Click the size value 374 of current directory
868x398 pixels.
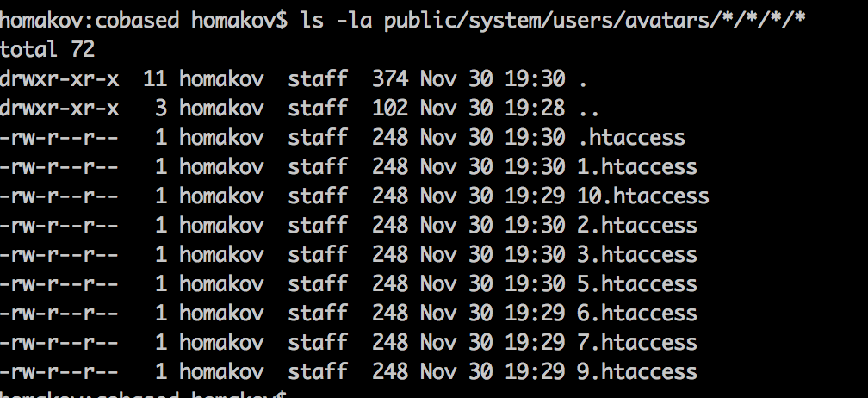(x=390, y=78)
